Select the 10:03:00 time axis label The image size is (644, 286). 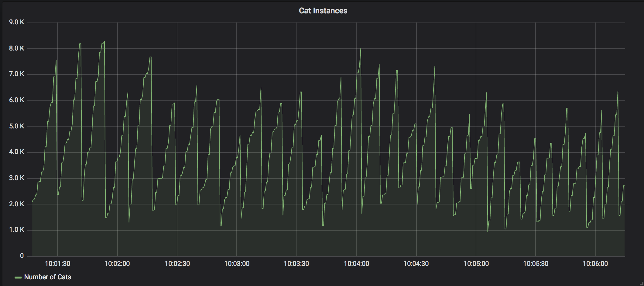[x=237, y=264]
